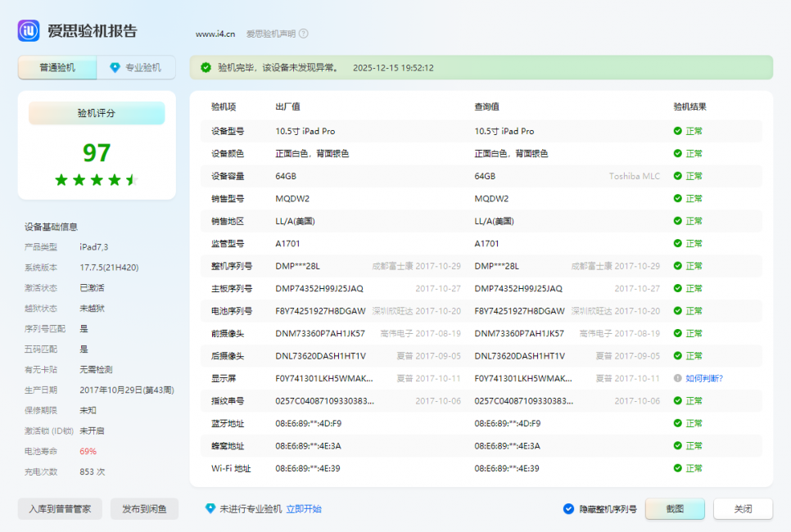Click the check icon beside the 整机序列号 row

point(677,266)
